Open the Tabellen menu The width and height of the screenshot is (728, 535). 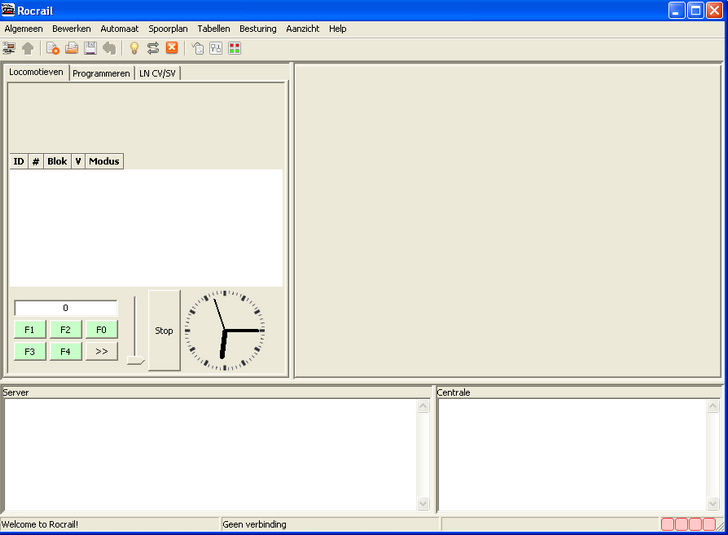[x=213, y=29]
